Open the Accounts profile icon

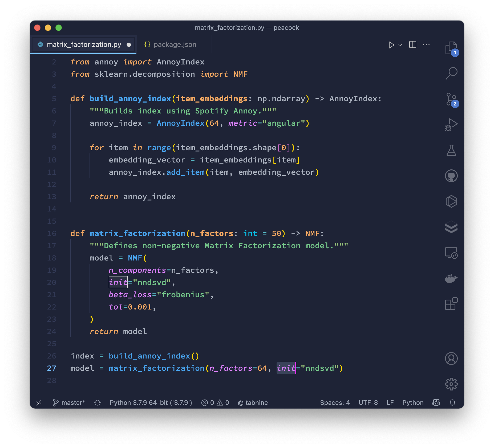click(451, 359)
